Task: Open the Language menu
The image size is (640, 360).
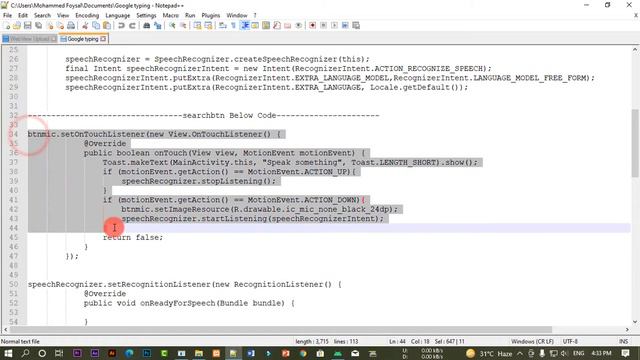Action: tap(118, 16)
